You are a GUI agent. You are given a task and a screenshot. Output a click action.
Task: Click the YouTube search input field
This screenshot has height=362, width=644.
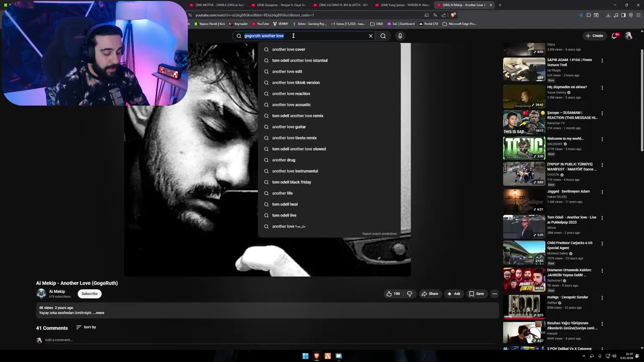click(x=304, y=36)
